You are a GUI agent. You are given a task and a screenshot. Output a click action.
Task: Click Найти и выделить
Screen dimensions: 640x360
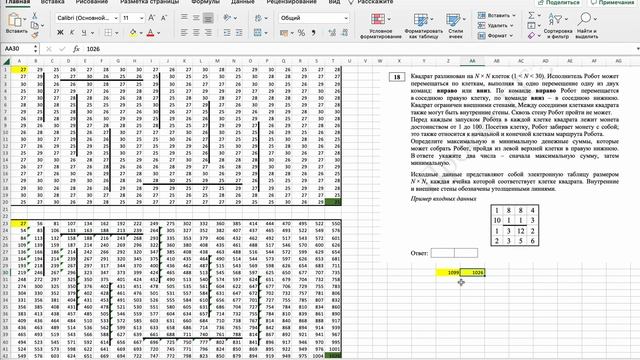[x=587, y=25]
